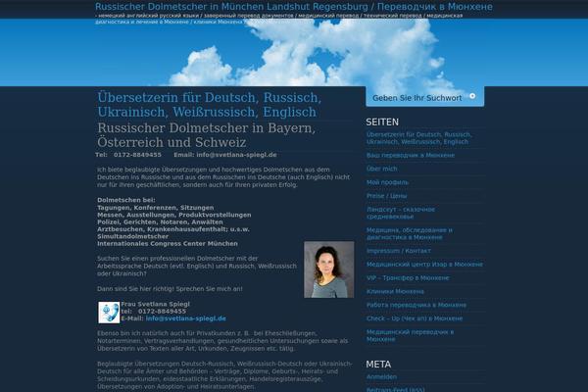Open site title 'Russischer Dolmetscher in München' link
This screenshot has height=392, width=588.
coord(294,7)
